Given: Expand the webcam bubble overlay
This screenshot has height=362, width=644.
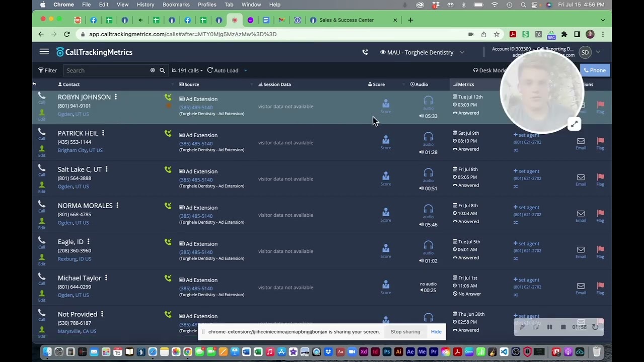Looking at the screenshot, I should tap(574, 124).
